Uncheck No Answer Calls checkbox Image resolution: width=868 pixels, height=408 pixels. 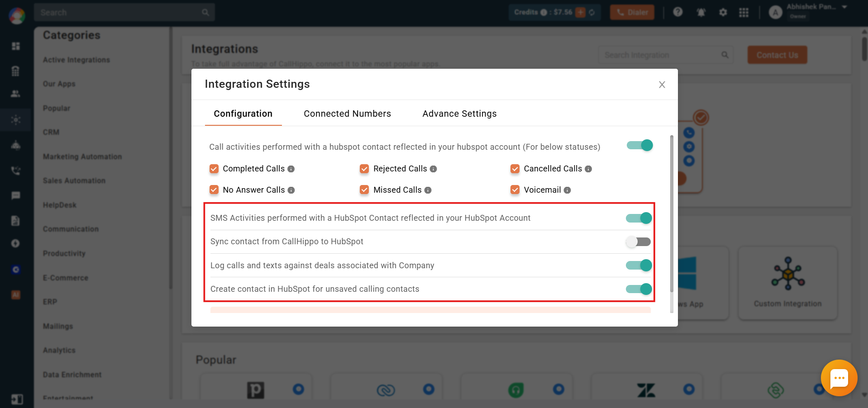214,190
